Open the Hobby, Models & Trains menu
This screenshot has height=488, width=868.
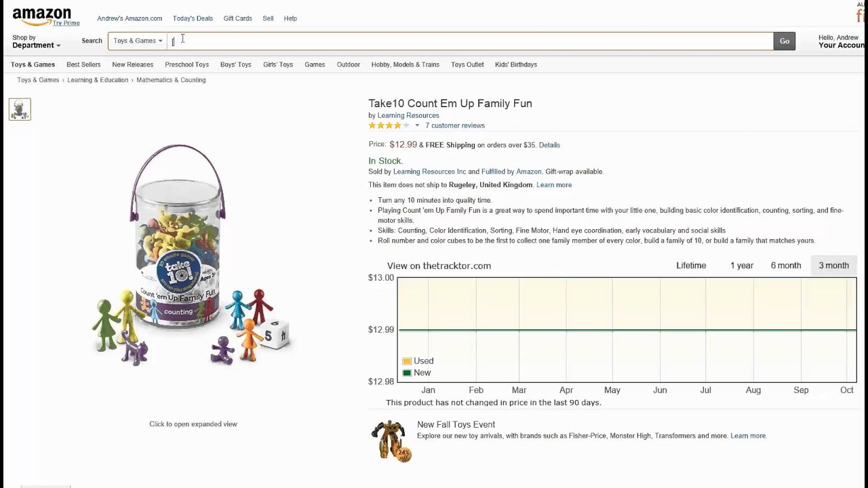coord(405,64)
